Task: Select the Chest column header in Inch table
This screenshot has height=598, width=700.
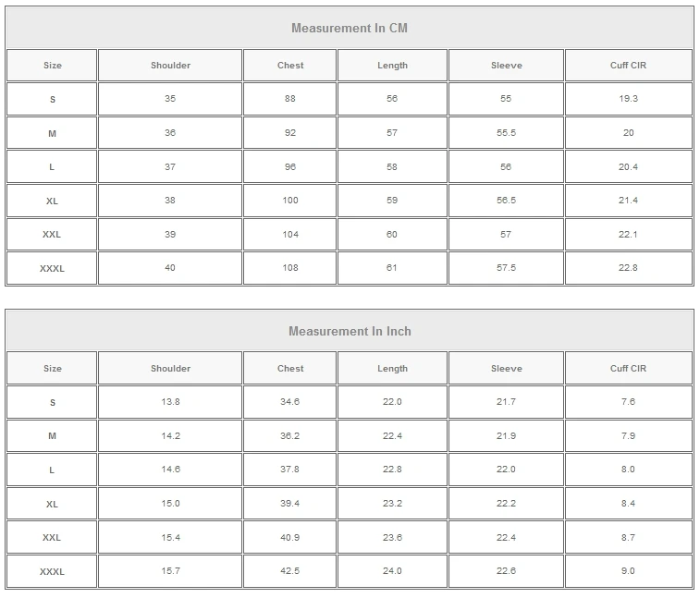Action: (290, 369)
